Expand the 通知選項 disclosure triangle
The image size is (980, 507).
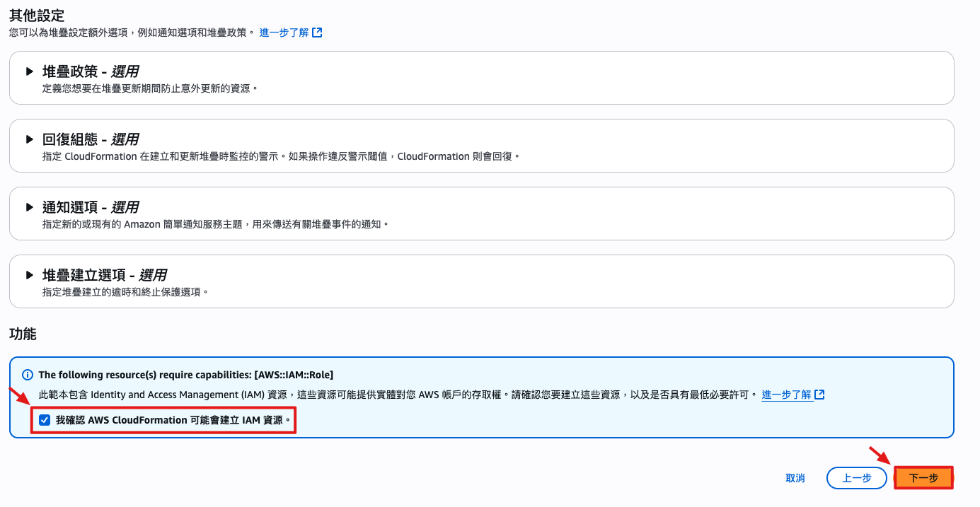30,207
